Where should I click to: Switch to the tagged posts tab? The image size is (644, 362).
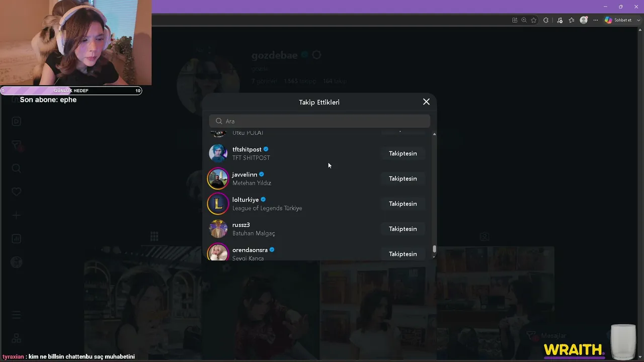click(484, 236)
